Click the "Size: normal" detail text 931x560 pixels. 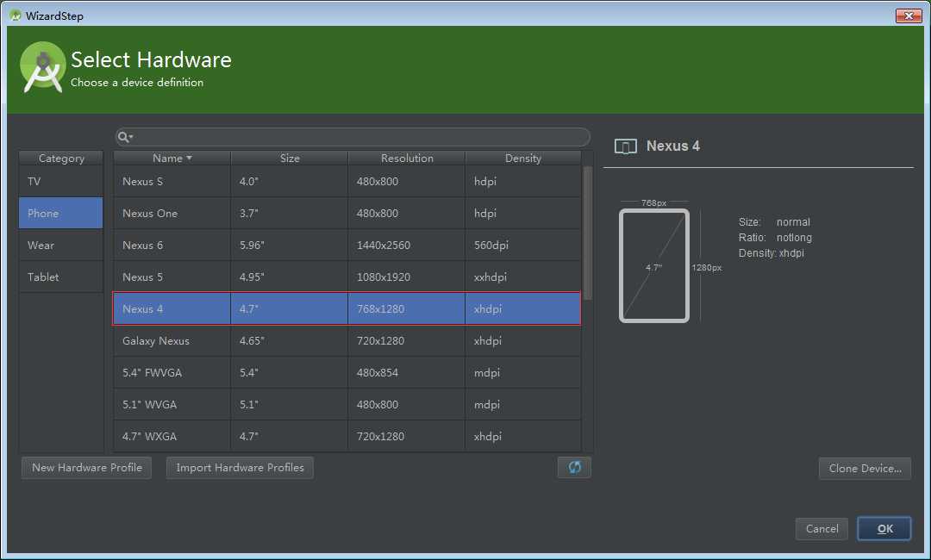[774, 222]
